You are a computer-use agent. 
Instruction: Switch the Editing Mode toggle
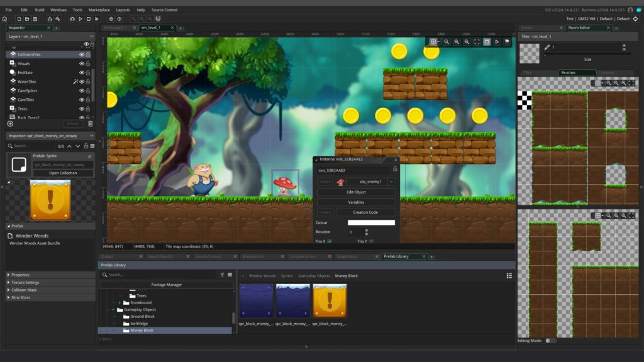coord(550,341)
